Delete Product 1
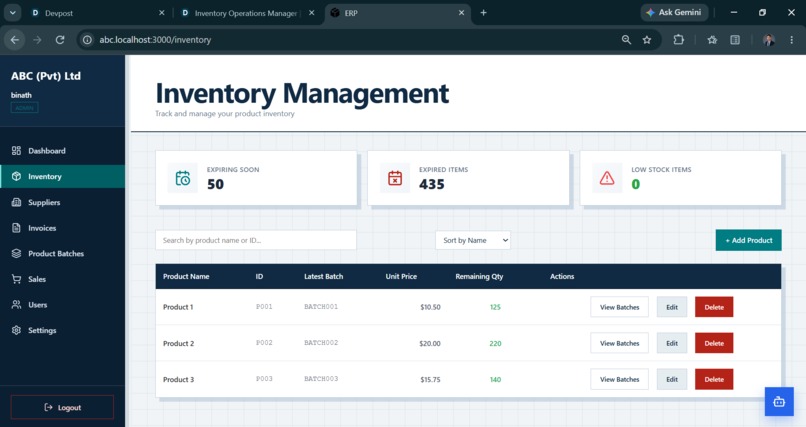The image size is (806, 427). (714, 307)
